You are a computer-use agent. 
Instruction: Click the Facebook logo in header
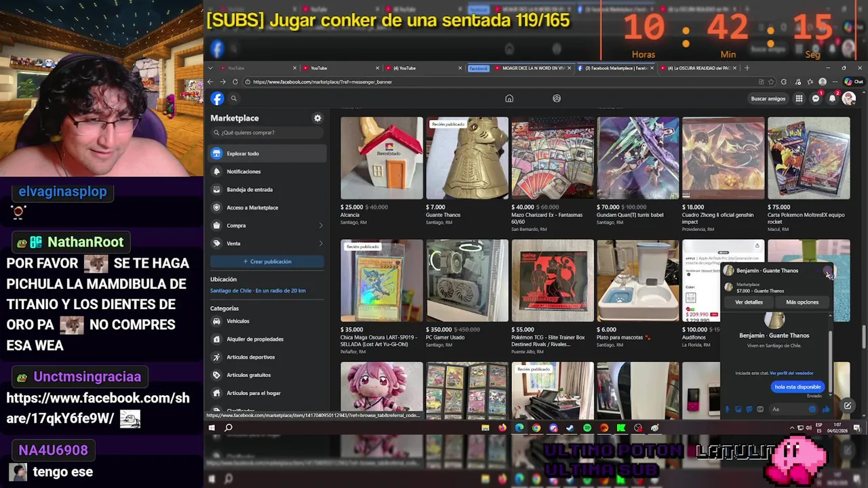tap(217, 99)
